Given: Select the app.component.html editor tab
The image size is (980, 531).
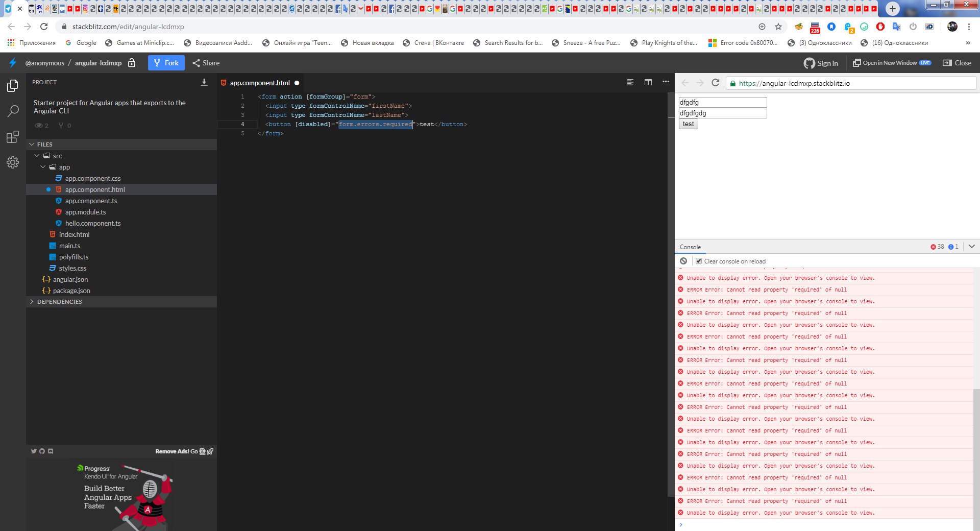Looking at the screenshot, I should [x=260, y=83].
